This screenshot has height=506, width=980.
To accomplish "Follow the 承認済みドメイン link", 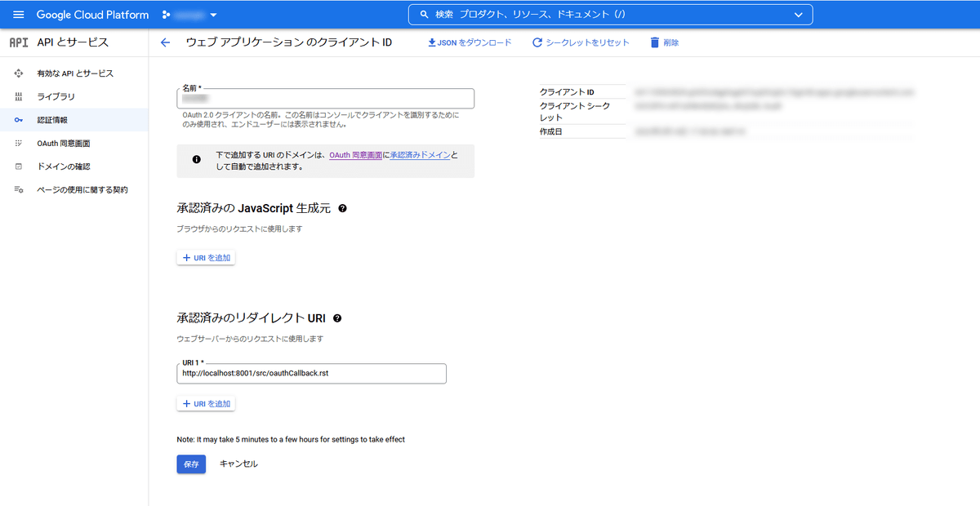I will coord(420,155).
